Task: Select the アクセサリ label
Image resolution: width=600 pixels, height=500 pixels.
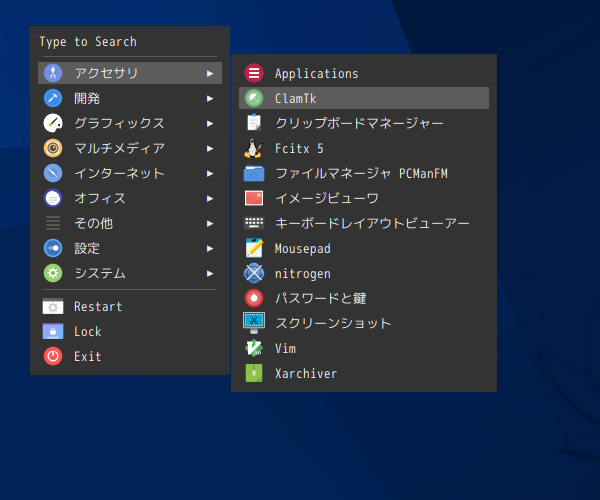Action: 106,73
